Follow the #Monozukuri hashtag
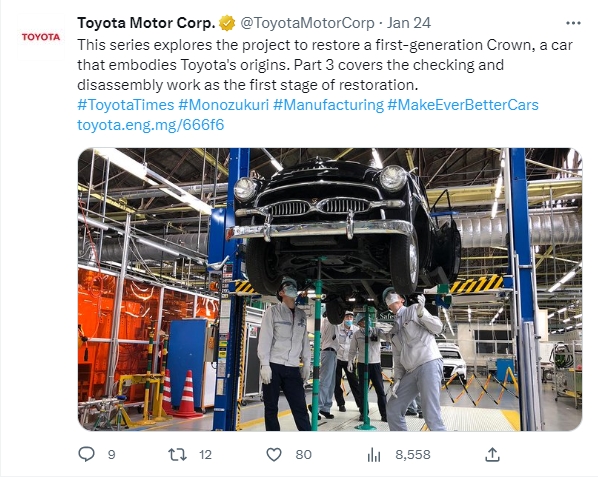The height and width of the screenshot is (477, 598). (223, 105)
